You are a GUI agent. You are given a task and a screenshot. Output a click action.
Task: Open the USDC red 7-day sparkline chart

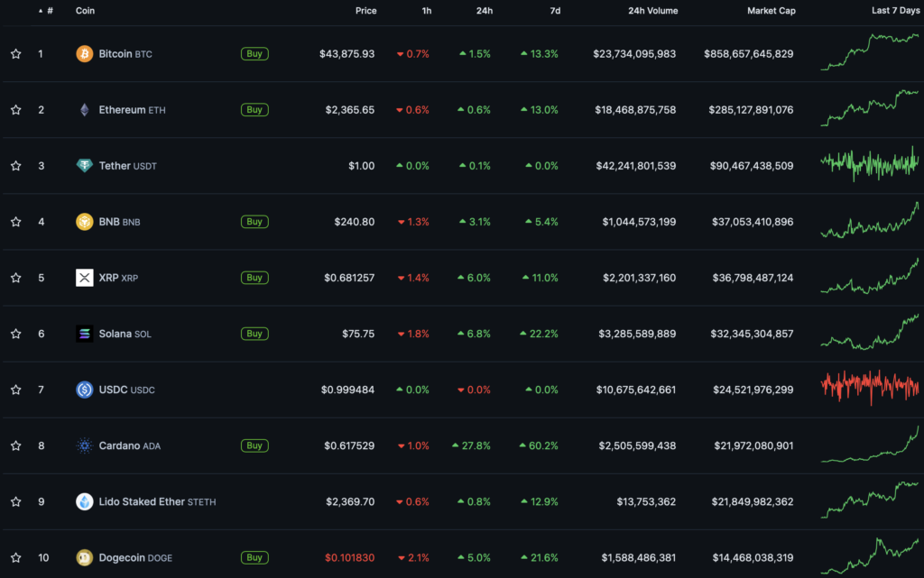pos(870,389)
